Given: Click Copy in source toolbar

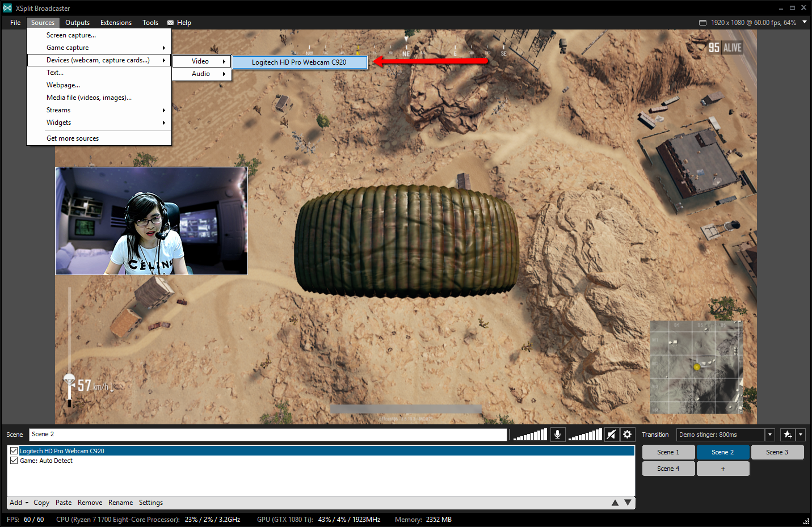Looking at the screenshot, I should [x=41, y=503].
